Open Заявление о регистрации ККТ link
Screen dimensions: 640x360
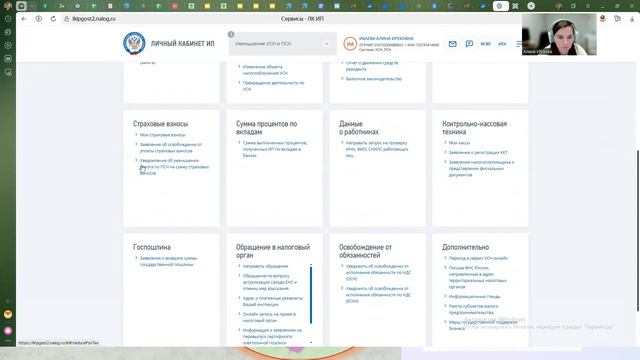tap(478, 152)
